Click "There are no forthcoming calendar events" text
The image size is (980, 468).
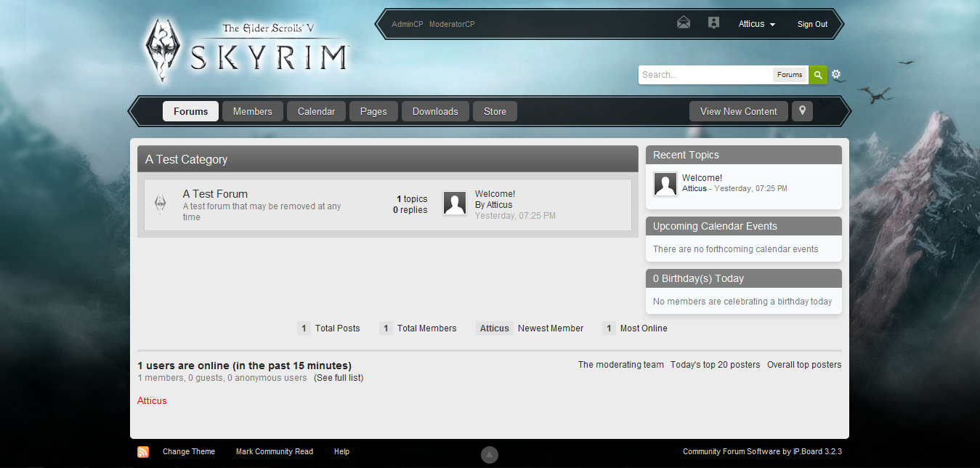click(x=736, y=249)
